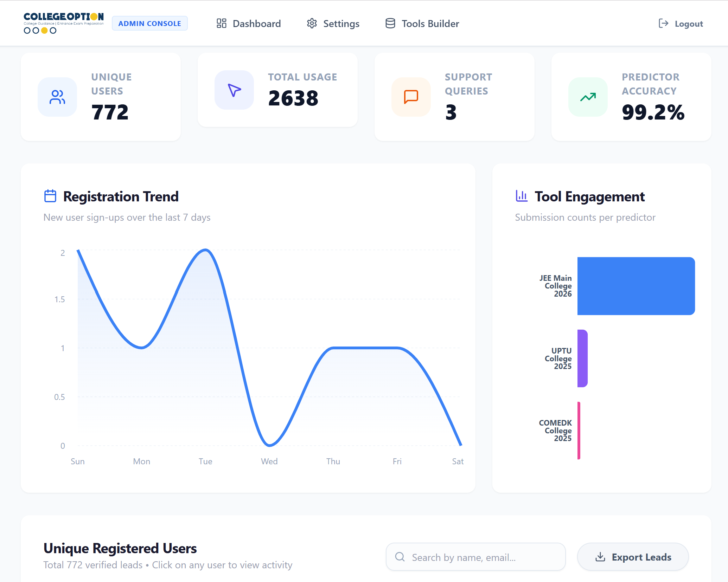Click the 3 support queries value
The image size is (728, 582).
[451, 112]
